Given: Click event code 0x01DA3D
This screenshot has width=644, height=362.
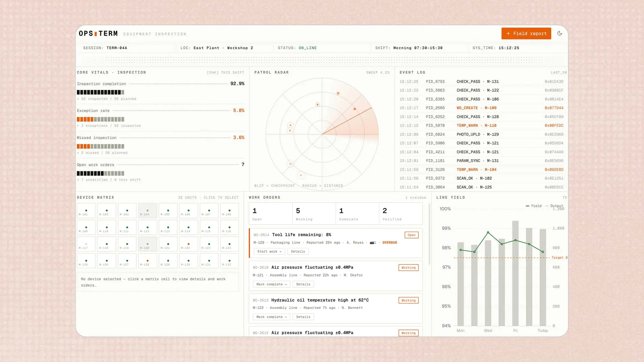Looking at the screenshot, I should tap(554, 82).
